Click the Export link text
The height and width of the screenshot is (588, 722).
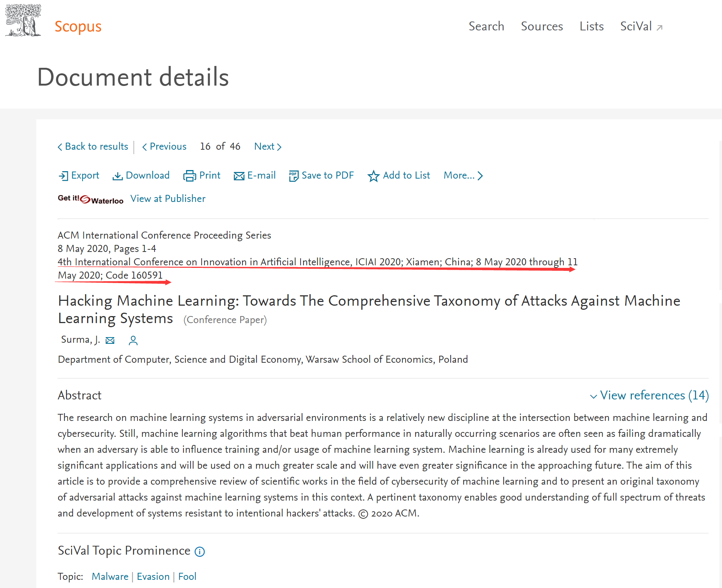(x=85, y=175)
